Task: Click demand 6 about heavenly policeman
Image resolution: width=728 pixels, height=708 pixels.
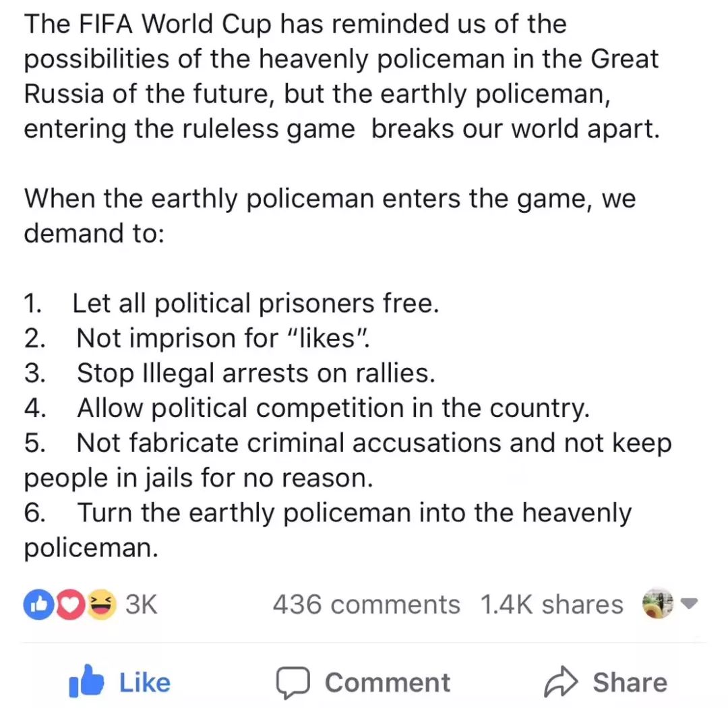Action: tap(328, 530)
